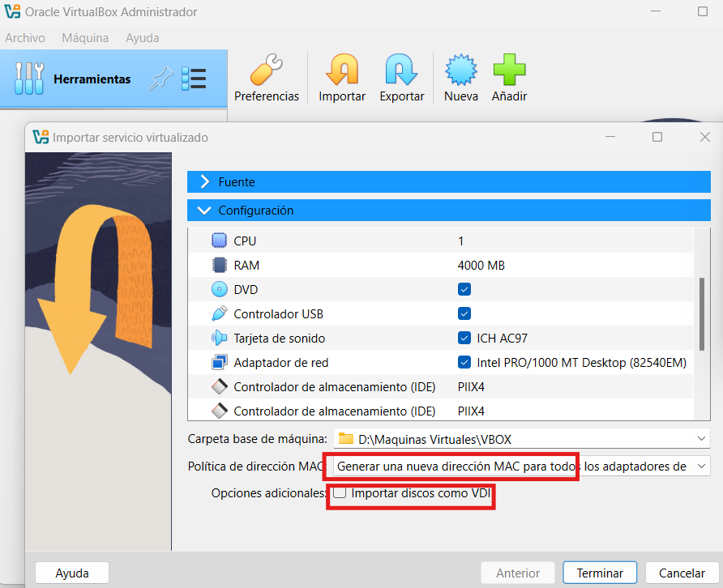Click the Tarjeta de sonido speaker icon

click(219, 339)
